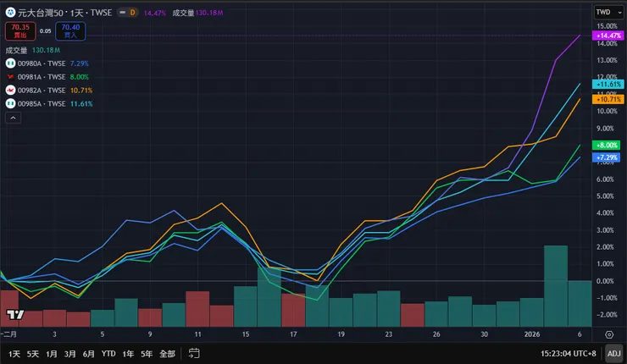Click the 元大台灣50 symbol logo icon
Screen dimensions: 627x364
click(x=10, y=13)
